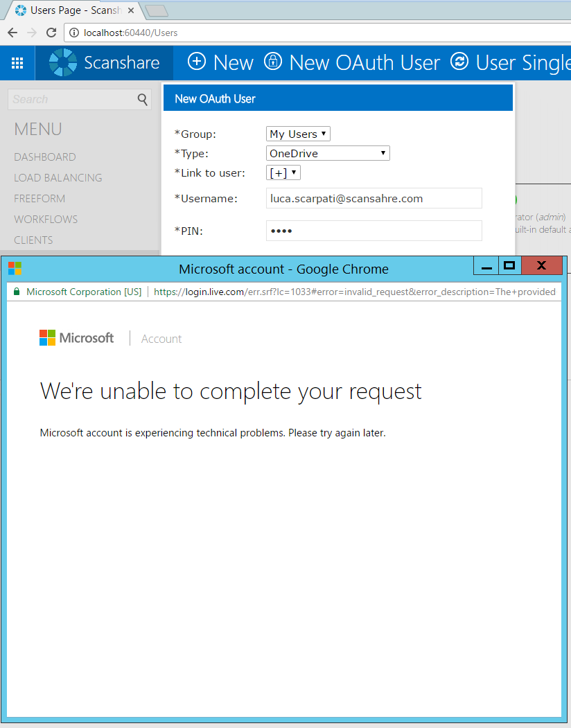Viewport: 571px width, 728px height.
Task: Click the Microsoft Corporation [US] certificate label
Action: [x=84, y=292]
